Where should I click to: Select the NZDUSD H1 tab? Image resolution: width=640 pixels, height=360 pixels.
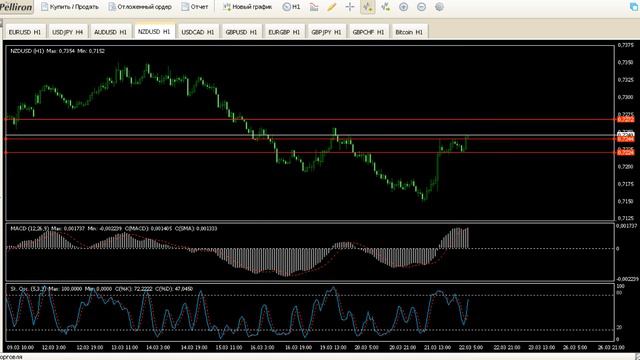(x=154, y=31)
